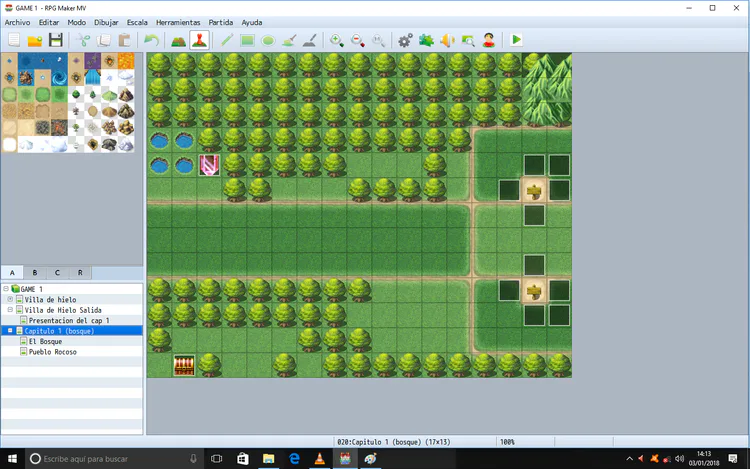Pick the waterfall tile in the palette
The height and width of the screenshot is (469, 750).
tap(93, 77)
